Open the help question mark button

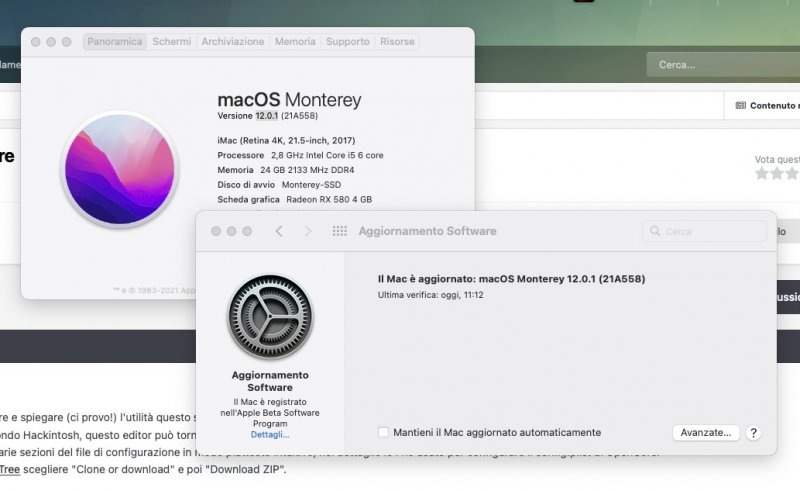[753, 433]
